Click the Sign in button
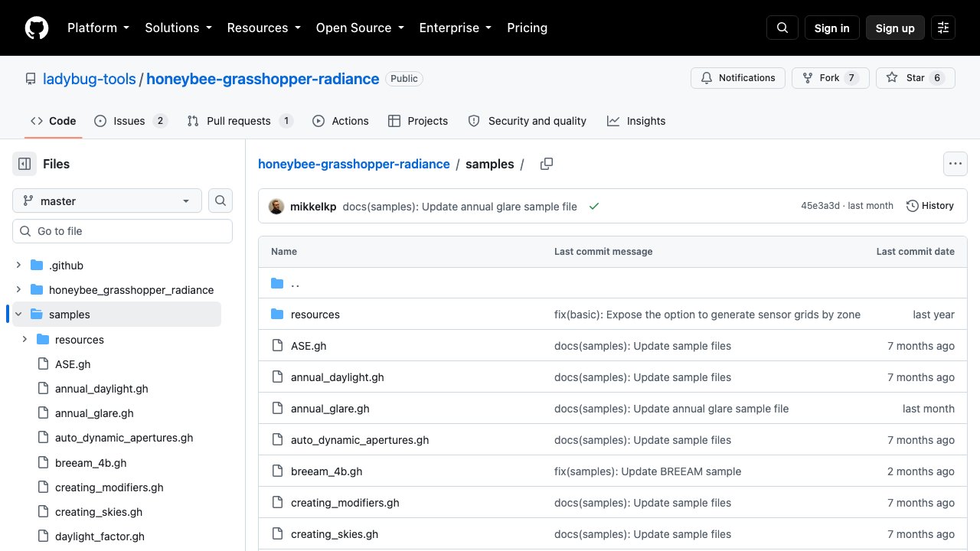The height and width of the screenshot is (551, 980). (x=832, y=28)
